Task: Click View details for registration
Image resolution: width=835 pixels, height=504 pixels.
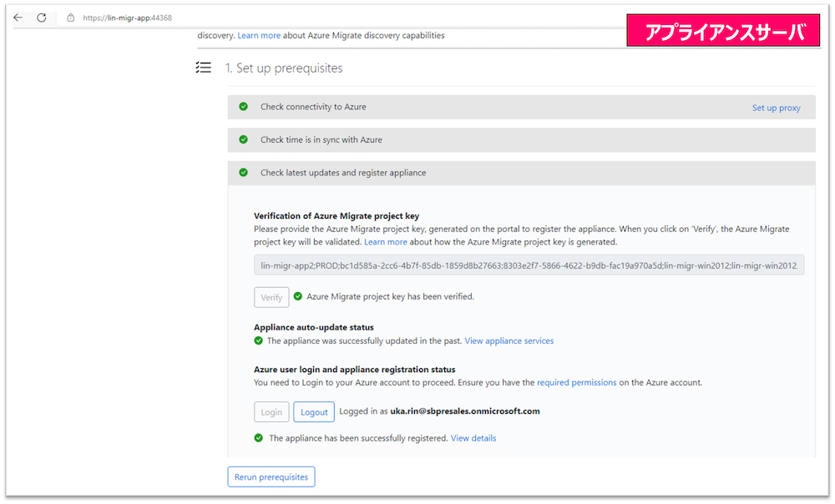Action: [x=473, y=438]
